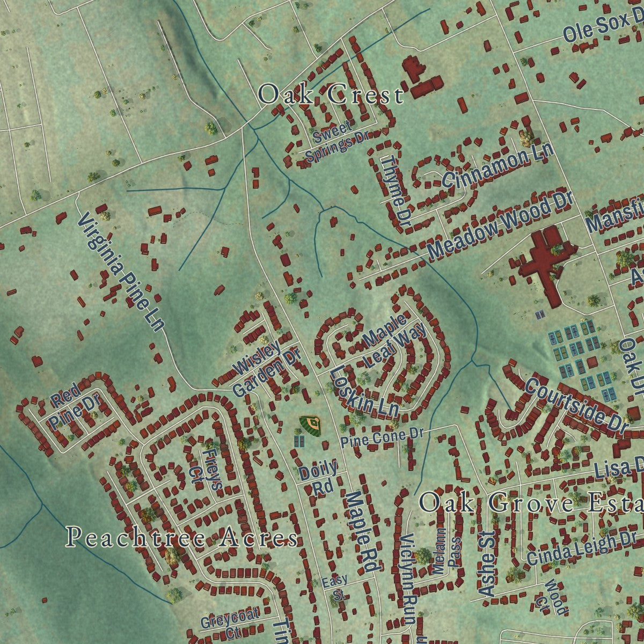Viewport: 644px width, 644px height.
Task: Click the Cinnamon Ln street label
Action: [497, 165]
